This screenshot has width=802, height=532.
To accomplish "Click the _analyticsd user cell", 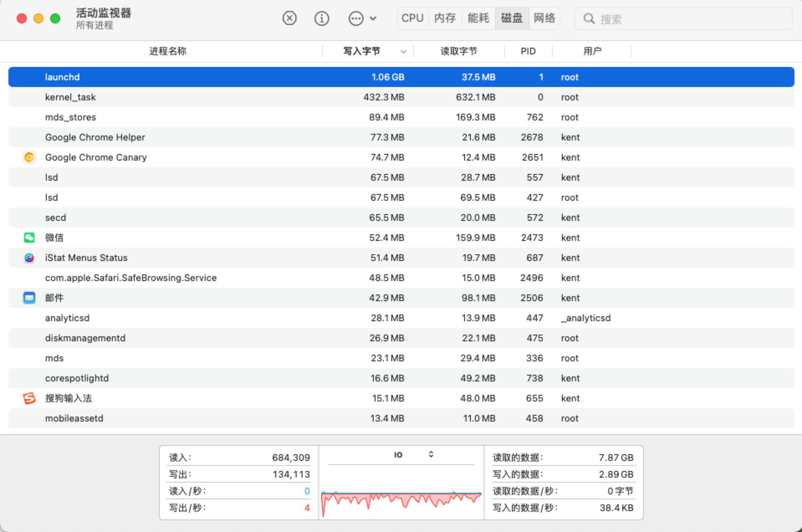I will click(x=586, y=318).
